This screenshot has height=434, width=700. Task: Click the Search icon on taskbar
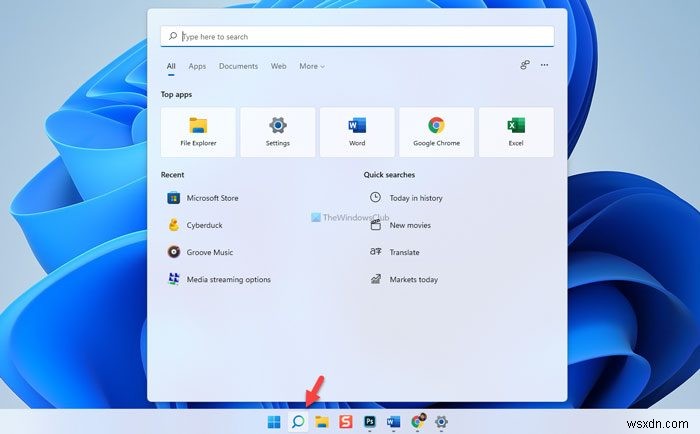coord(298,421)
